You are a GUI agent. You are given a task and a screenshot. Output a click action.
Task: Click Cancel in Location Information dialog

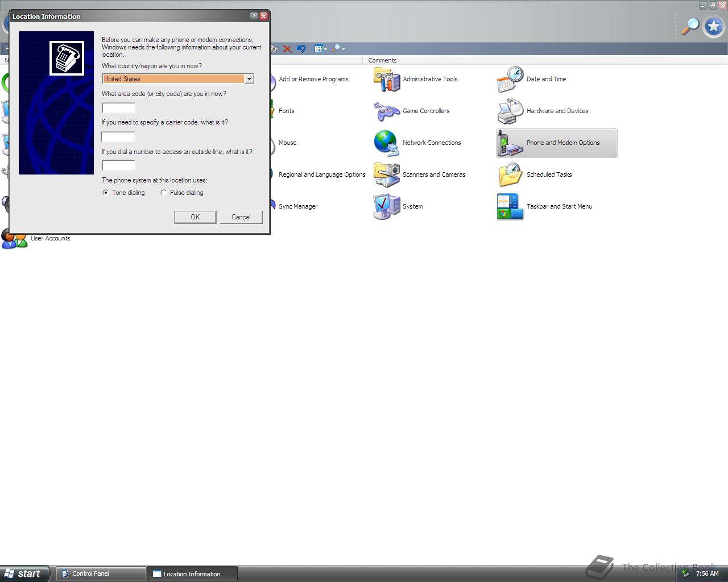pos(241,217)
